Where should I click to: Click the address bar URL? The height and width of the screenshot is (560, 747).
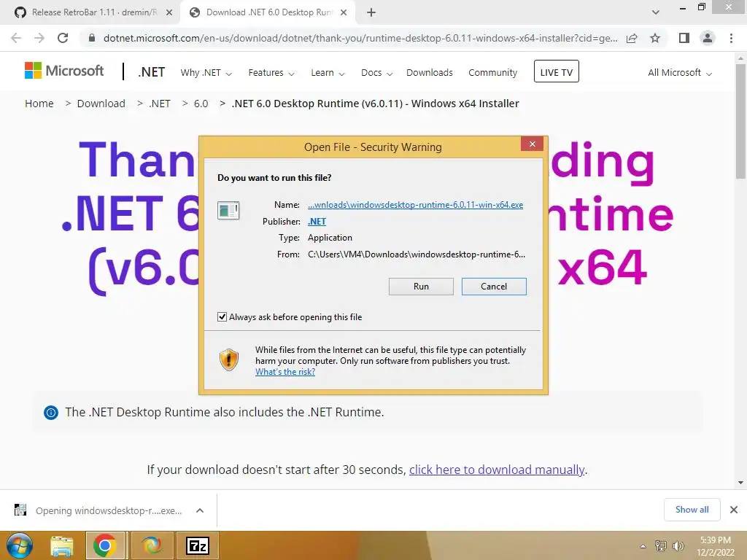pos(360,38)
